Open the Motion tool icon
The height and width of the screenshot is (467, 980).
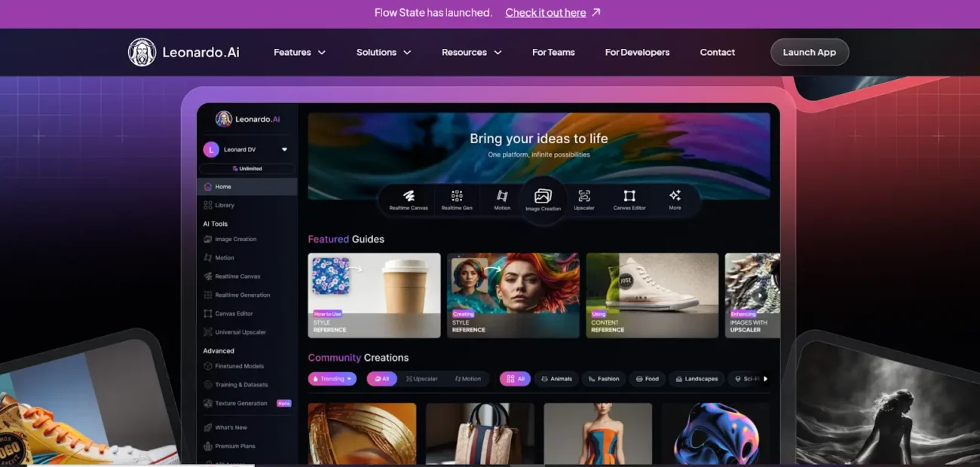[x=502, y=197]
